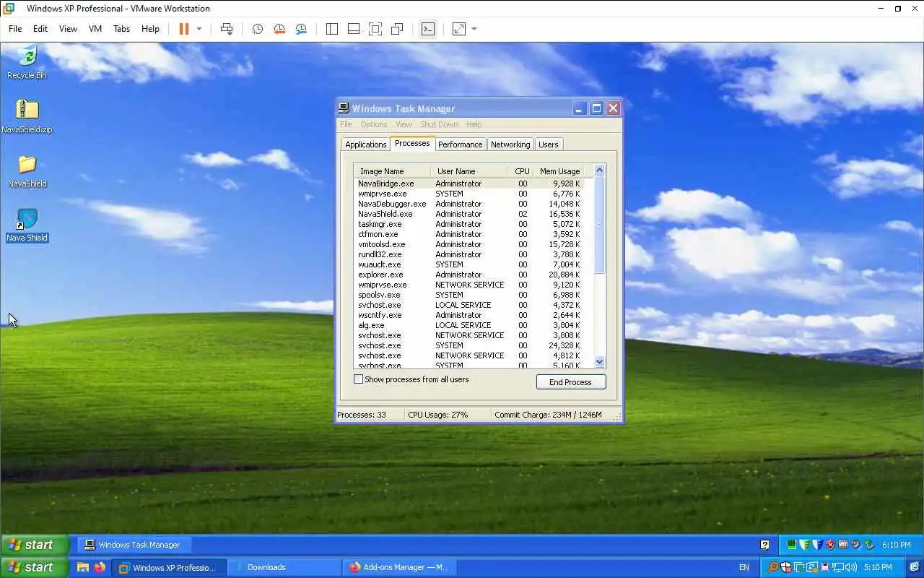Open Task Manager Shut Down menu

point(439,124)
